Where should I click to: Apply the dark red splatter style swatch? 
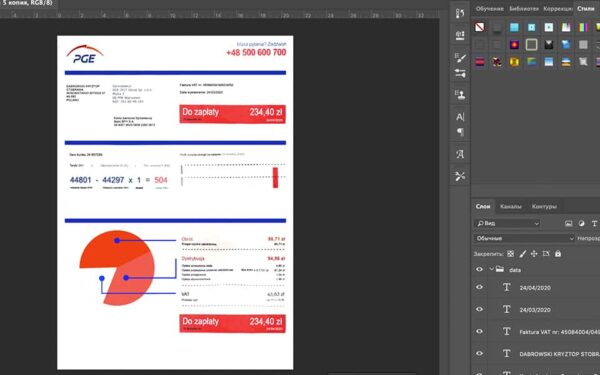pos(497,62)
